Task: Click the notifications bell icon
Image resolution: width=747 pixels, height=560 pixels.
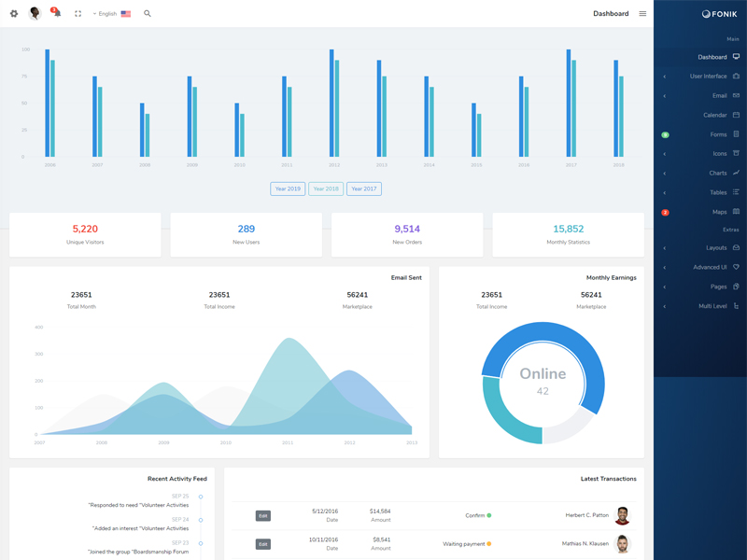Action: [56, 14]
